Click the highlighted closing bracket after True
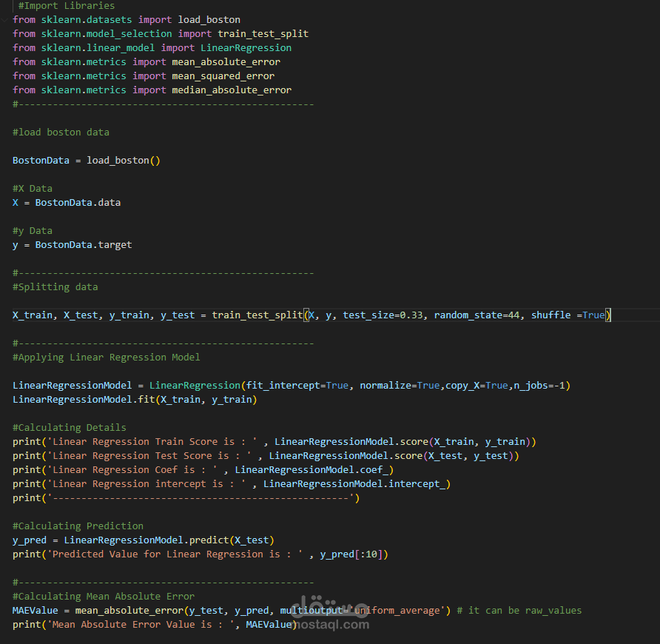 coord(607,315)
